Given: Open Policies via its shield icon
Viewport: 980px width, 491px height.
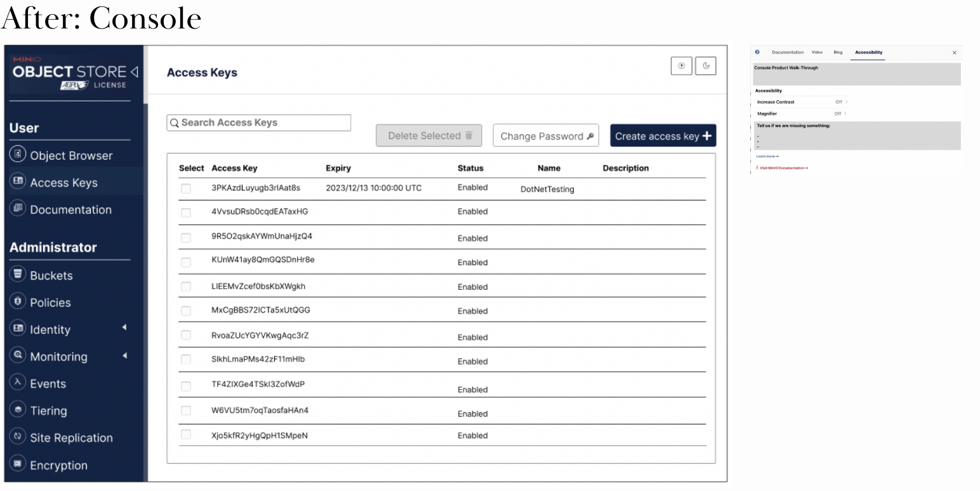Looking at the screenshot, I should click(x=18, y=302).
